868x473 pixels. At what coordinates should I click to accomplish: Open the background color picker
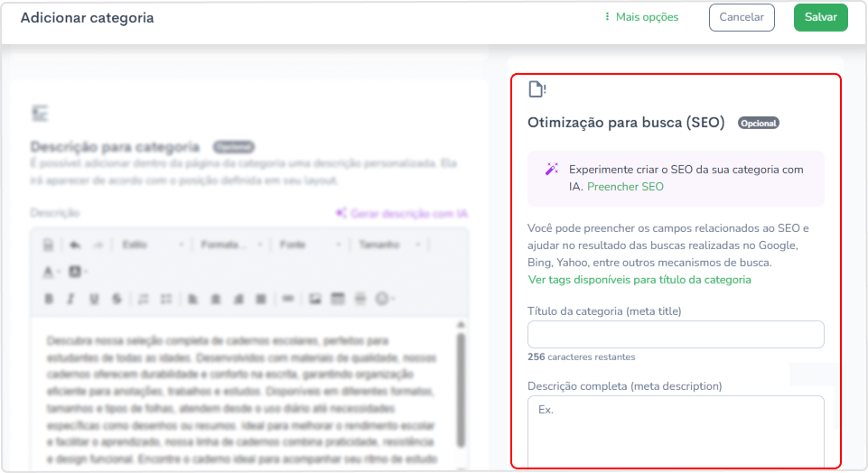[78, 272]
